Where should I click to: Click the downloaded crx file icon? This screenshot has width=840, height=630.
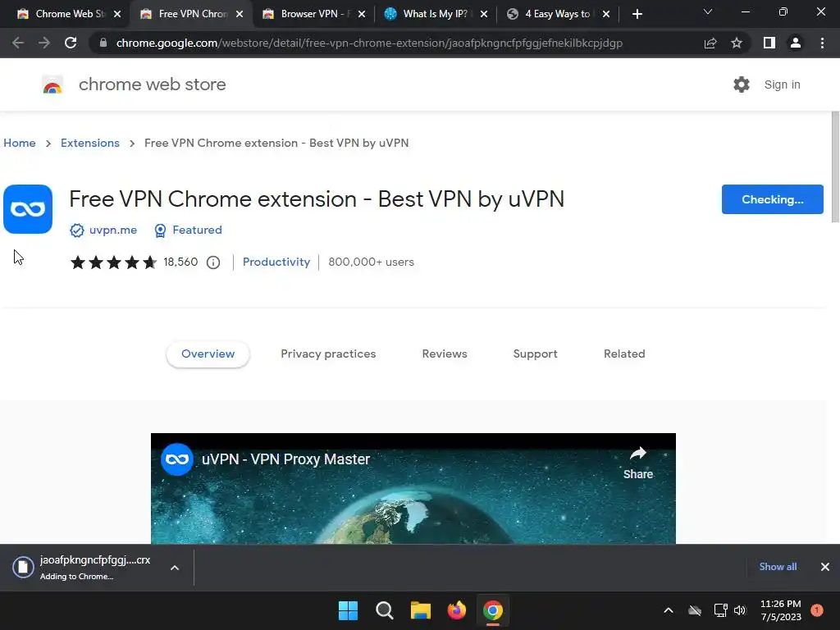pyautogui.click(x=24, y=567)
